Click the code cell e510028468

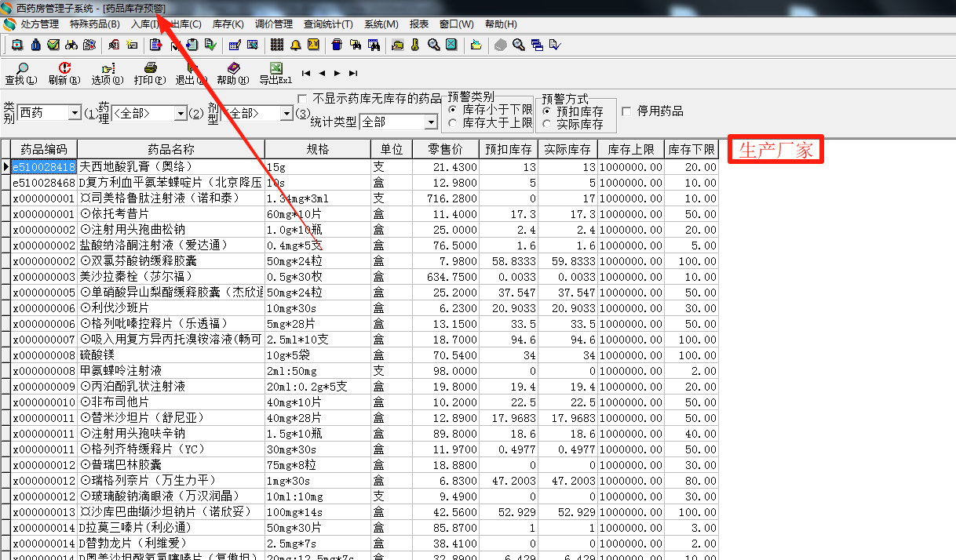[44, 183]
